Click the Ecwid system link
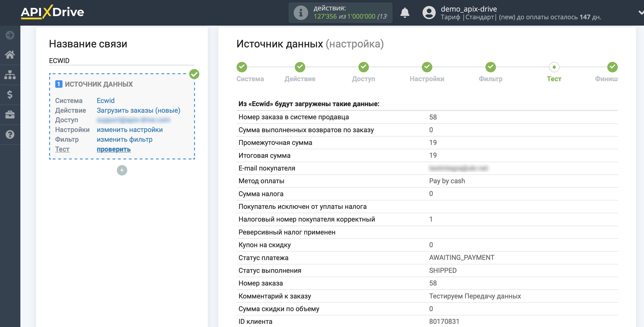644x327 pixels. click(x=106, y=101)
